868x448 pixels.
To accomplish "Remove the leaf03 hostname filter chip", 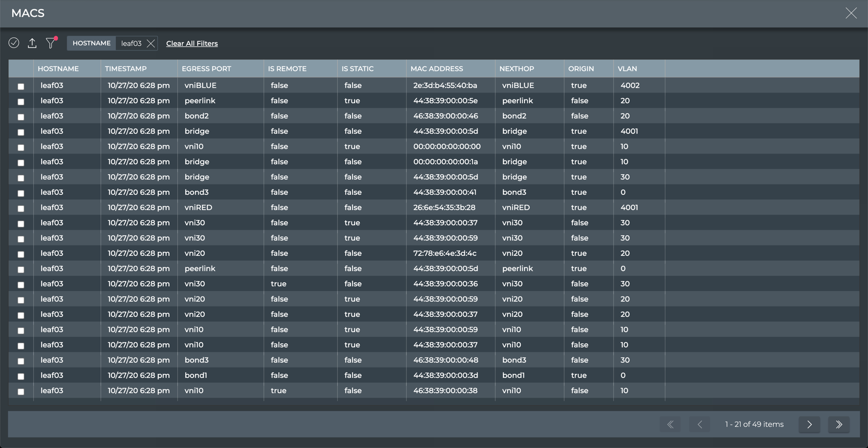I will [151, 44].
